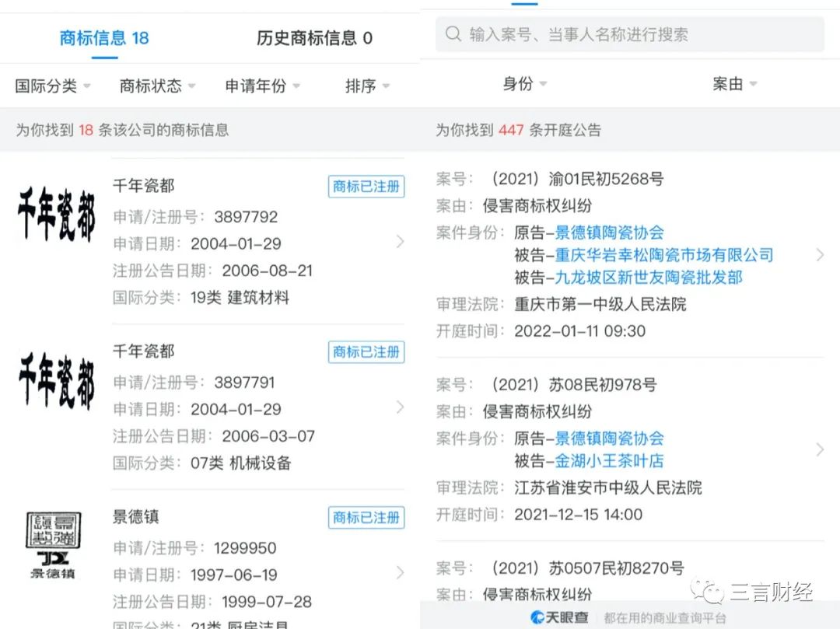Open the 排序 sort dropdown

[367, 86]
